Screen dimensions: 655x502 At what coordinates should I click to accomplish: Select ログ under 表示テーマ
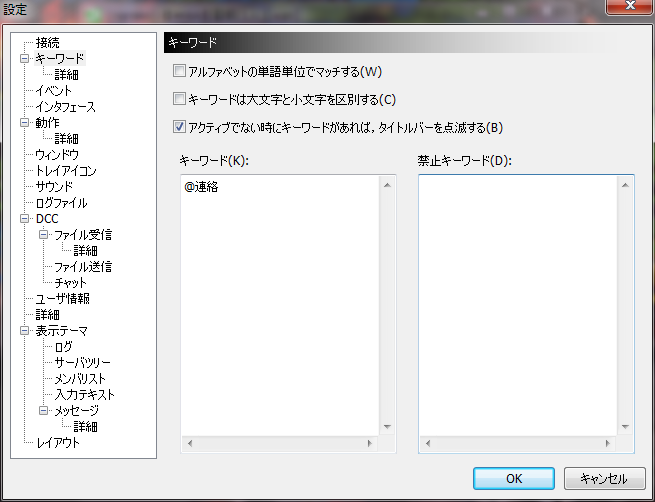(x=63, y=347)
